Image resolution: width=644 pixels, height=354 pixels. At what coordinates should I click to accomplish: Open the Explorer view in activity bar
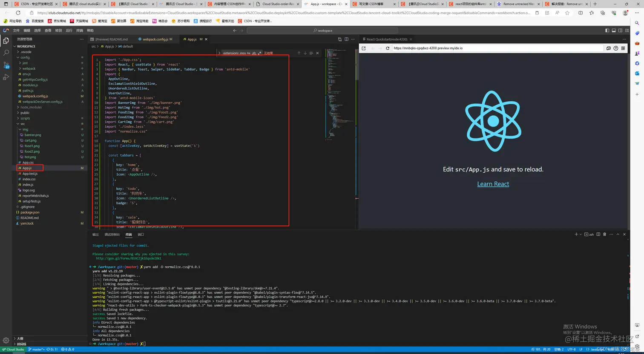click(6, 41)
